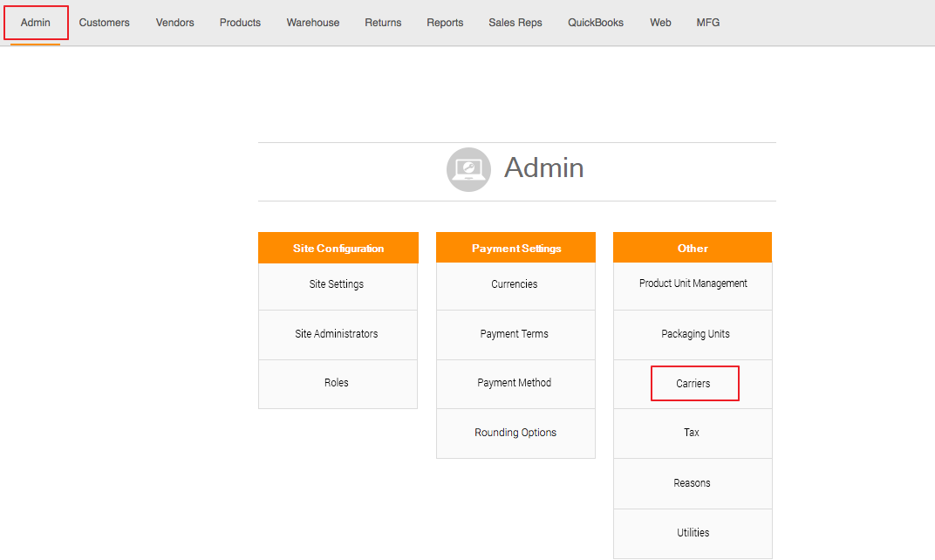Screen dimensions: 935x560
Task: Click the Admin laptop icon
Action: point(468,169)
